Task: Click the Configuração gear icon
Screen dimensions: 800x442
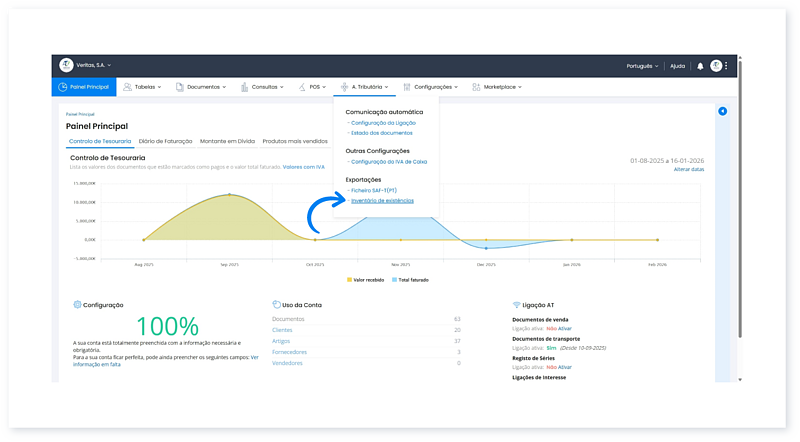Action: point(77,304)
